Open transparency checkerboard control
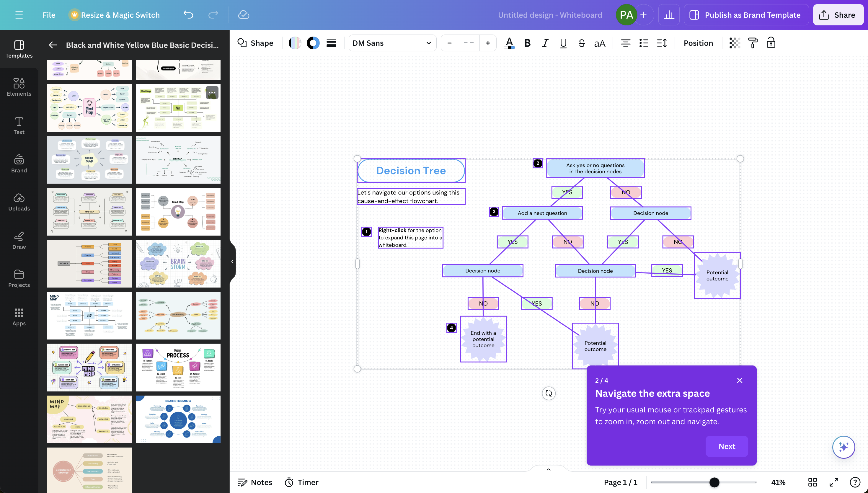The image size is (868, 493). click(734, 43)
